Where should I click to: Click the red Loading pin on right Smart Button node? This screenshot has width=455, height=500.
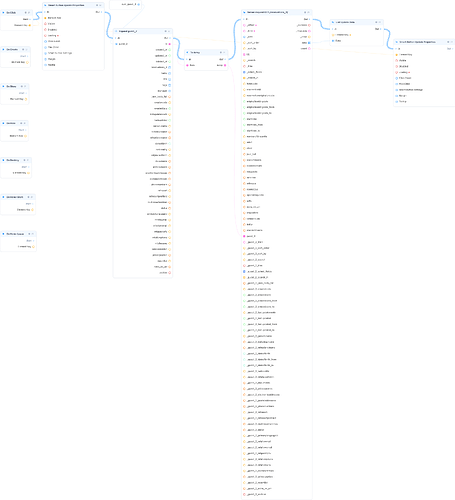397,72
